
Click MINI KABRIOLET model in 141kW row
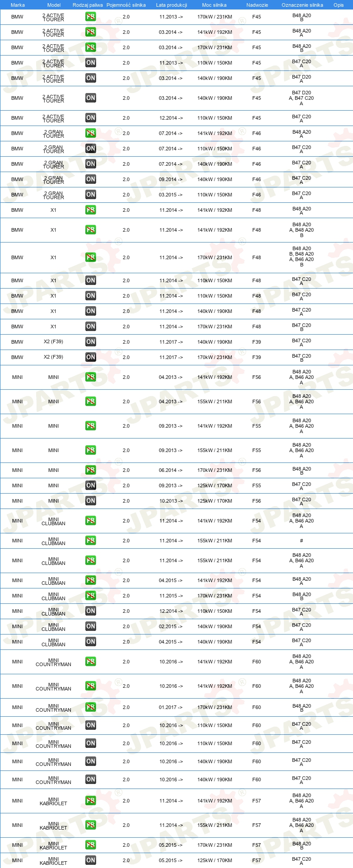pos(53,801)
